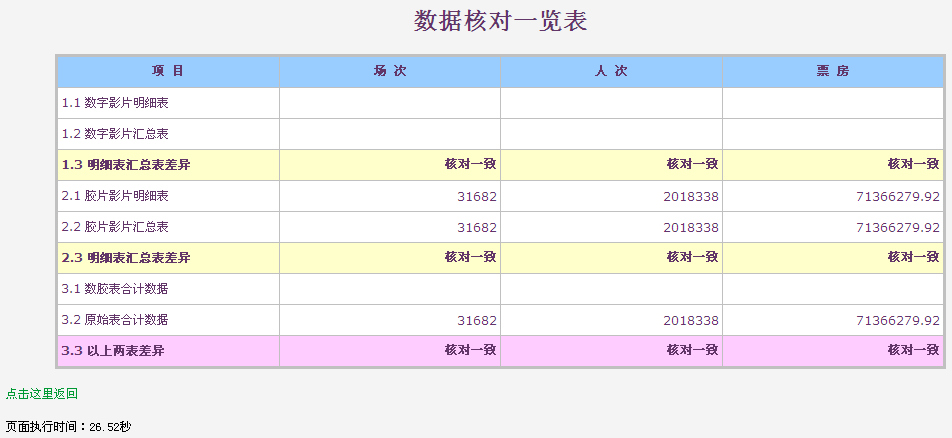Click 31682 in the 2.2 胶片影片汇总表 row
952x438 pixels.
(477, 227)
